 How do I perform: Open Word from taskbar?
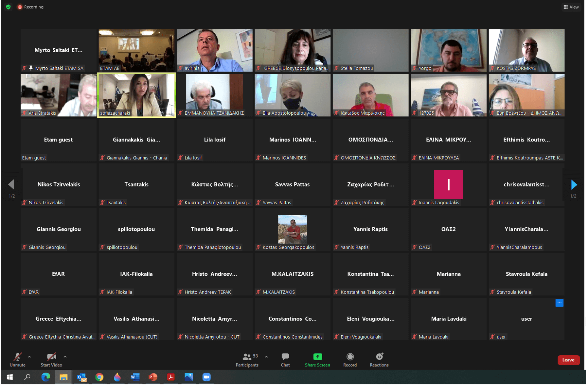pyautogui.click(x=135, y=377)
